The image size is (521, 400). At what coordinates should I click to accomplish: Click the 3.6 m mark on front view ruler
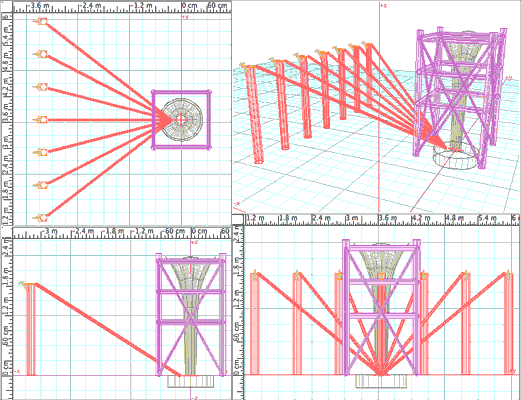pos(388,218)
